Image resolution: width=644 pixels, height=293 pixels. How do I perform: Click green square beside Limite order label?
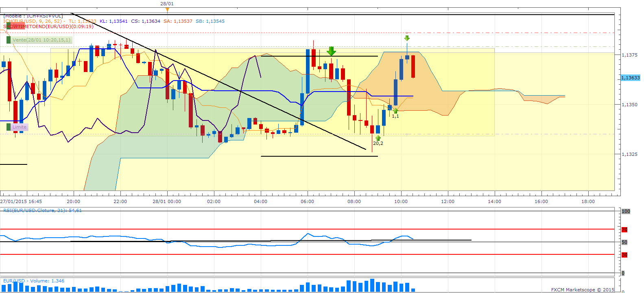pos(9,127)
